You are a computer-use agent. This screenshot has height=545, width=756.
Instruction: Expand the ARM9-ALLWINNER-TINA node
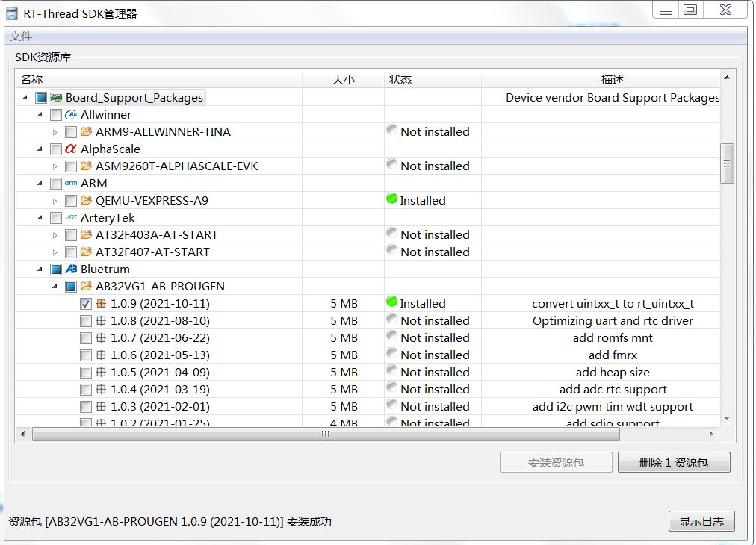point(55,132)
